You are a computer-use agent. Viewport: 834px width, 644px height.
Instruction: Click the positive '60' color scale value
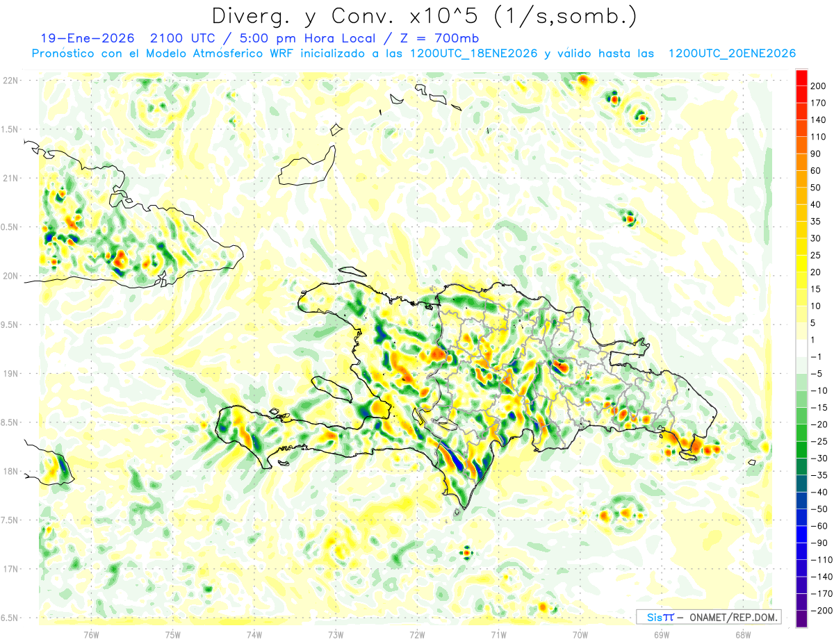coord(815,171)
